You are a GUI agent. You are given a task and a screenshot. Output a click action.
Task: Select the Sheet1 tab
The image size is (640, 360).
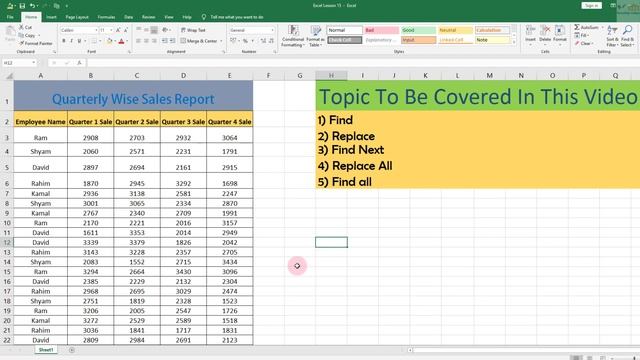[x=46, y=350]
